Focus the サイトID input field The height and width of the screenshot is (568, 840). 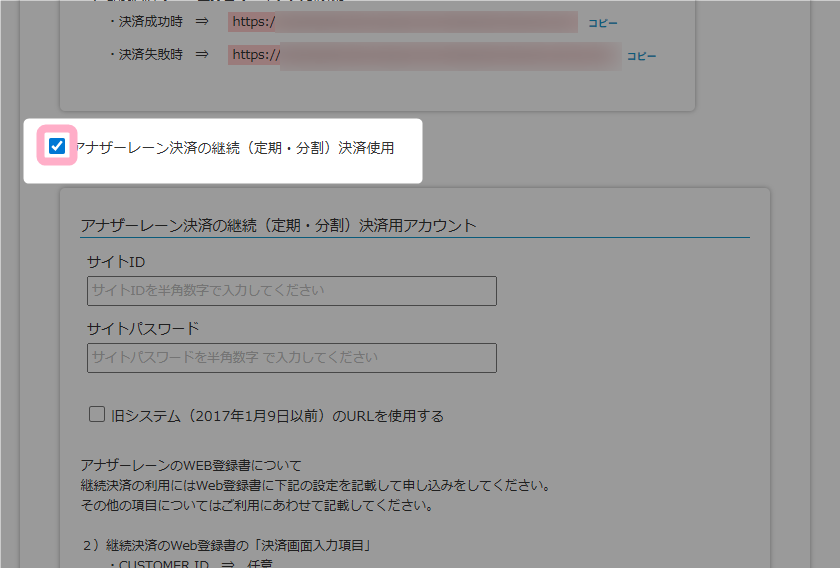[292, 291]
